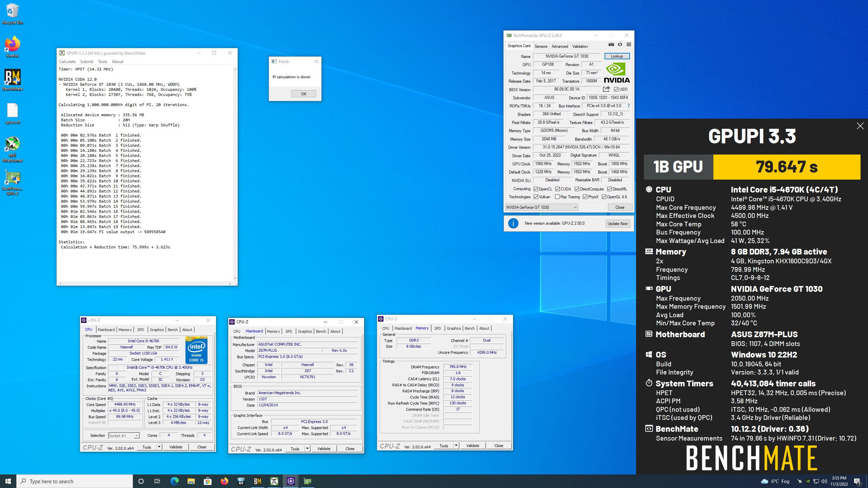Click the Lookup button in GPU-Z
The image size is (868, 488).
coord(617,56)
